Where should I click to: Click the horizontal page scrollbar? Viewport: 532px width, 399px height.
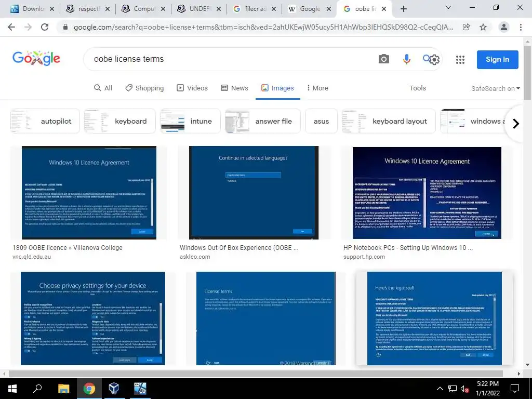(256, 374)
